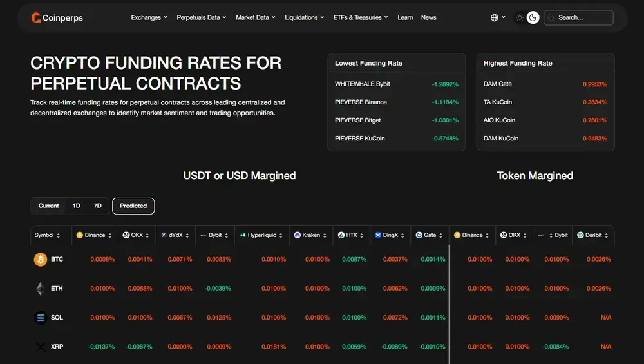The height and width of the screenshot is (364, 644).
Task: Click the Solana SOL coin icon
Action: 40,318
